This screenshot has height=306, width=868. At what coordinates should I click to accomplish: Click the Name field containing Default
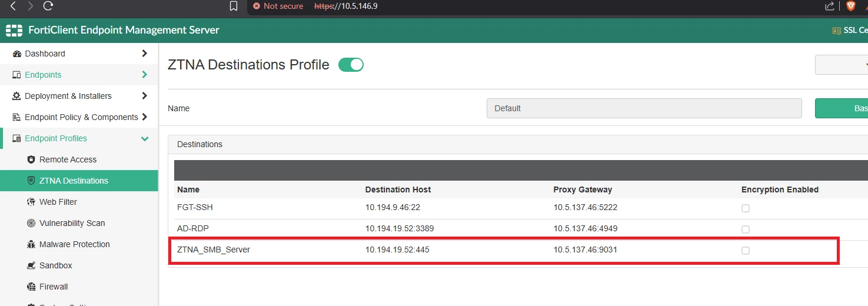point(644,108)
